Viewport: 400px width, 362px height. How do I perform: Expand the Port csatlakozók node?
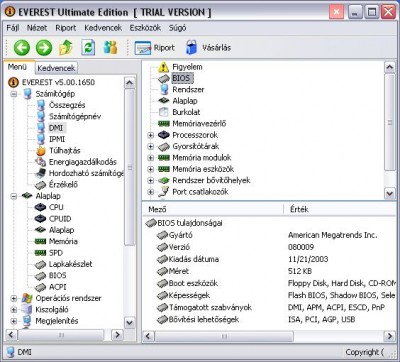151,192
